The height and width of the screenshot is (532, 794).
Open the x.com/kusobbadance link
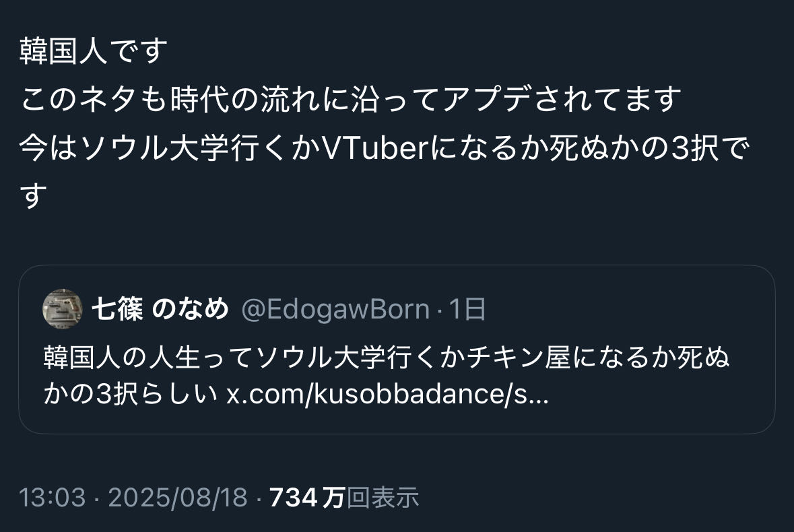(x=387, y=395)
